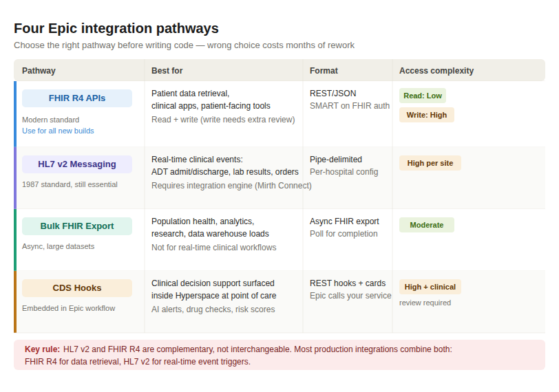Screen dimensions: 559x392
Task: Click the 'REST/JSON' format cell text
Action: point(333,94)
